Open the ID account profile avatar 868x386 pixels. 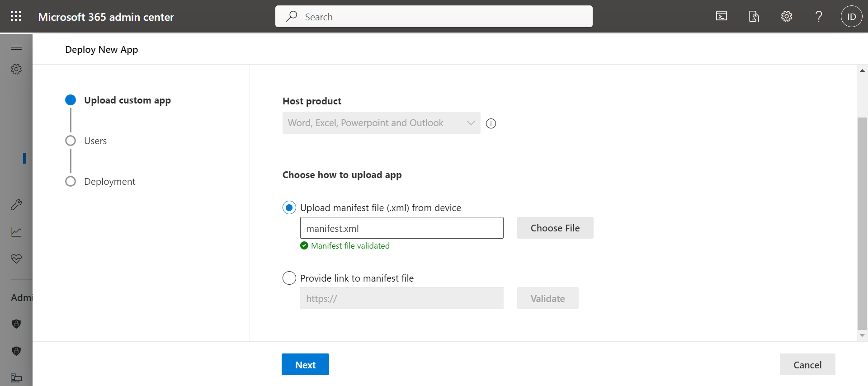(x=851, y=17)
